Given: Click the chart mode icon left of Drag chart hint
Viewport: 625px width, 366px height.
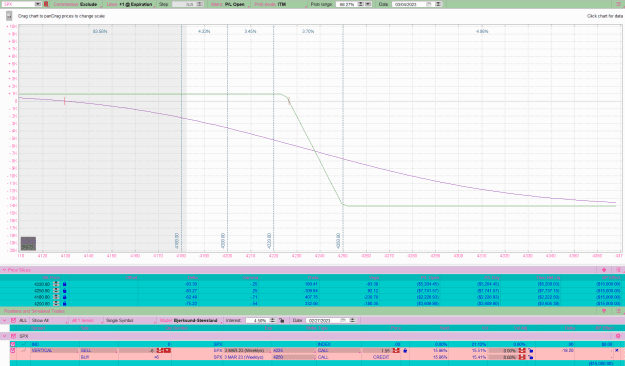Looking at the screenshot, I should point(9,16).
